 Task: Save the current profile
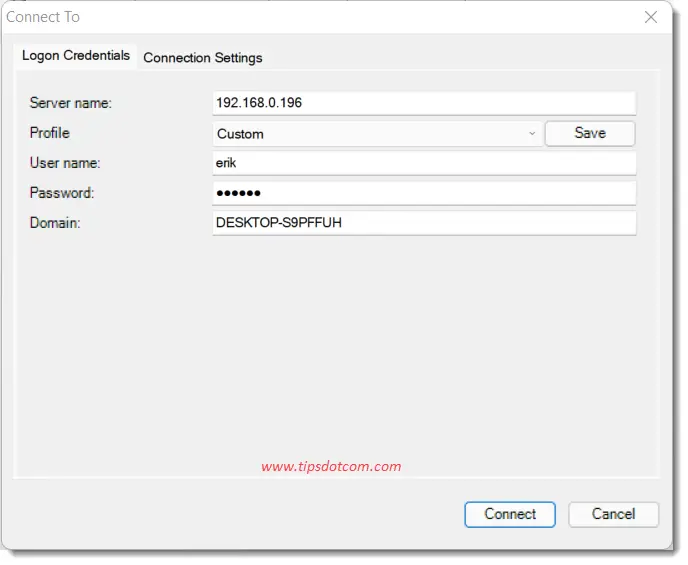tap(590, 133)
